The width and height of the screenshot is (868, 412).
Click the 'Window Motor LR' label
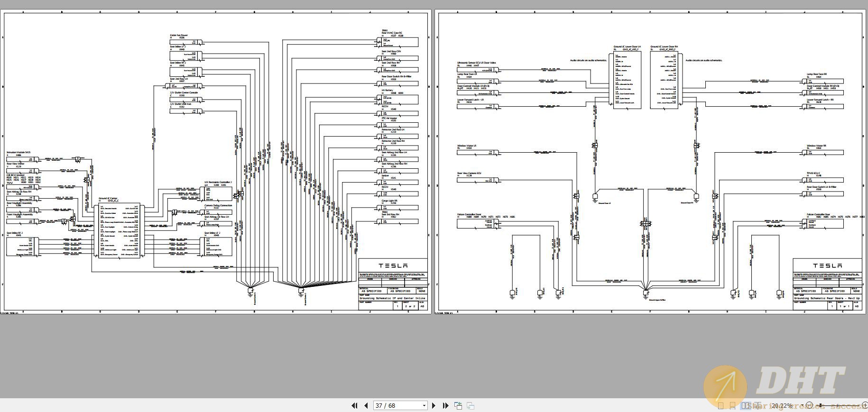[x=467, y=146]
